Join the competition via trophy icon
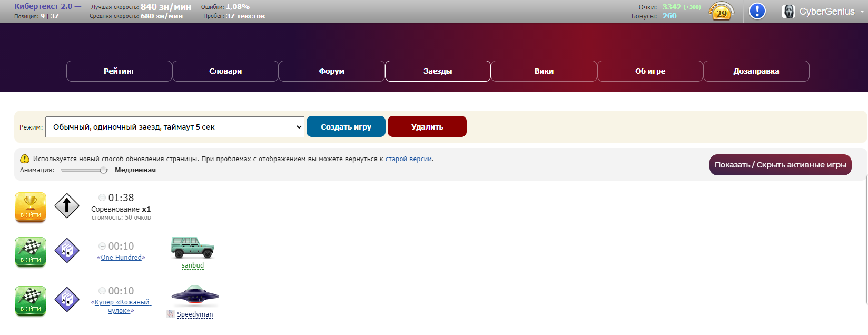The image size is (868, 335). (31, 207)
